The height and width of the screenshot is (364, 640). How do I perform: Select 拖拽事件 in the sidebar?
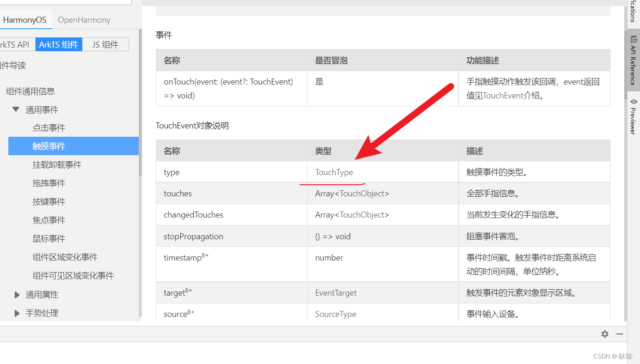(x=49, y=183)
